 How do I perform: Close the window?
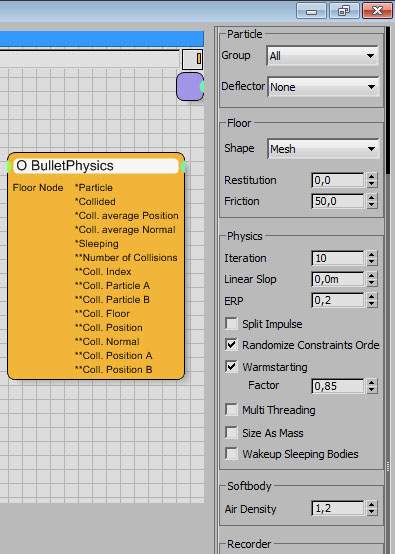coord(377,11)
